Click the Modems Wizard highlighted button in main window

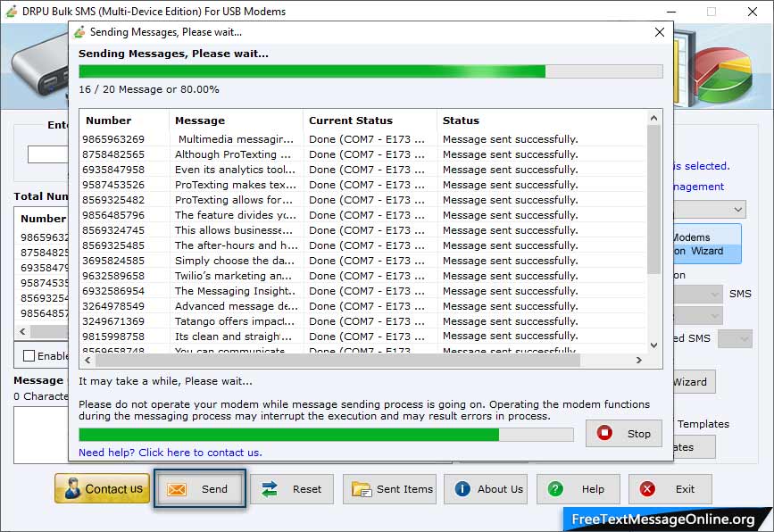click(707, 244)
